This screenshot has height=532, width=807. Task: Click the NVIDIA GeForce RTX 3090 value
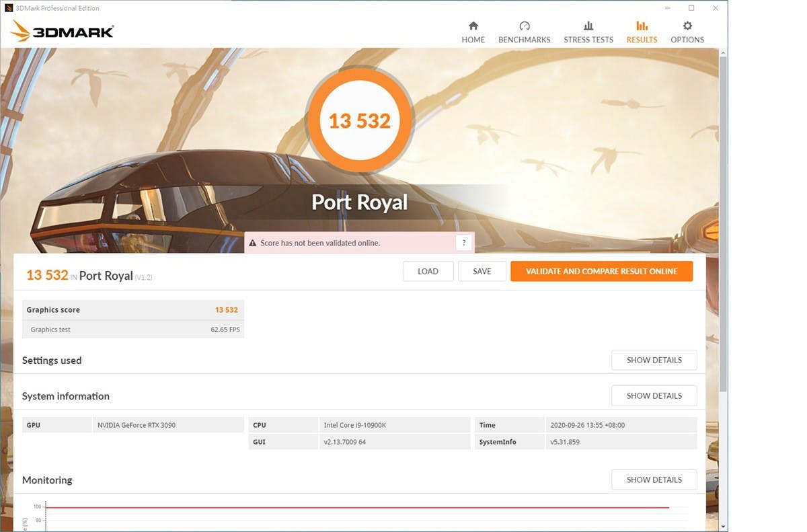click(x=137, y=425)
